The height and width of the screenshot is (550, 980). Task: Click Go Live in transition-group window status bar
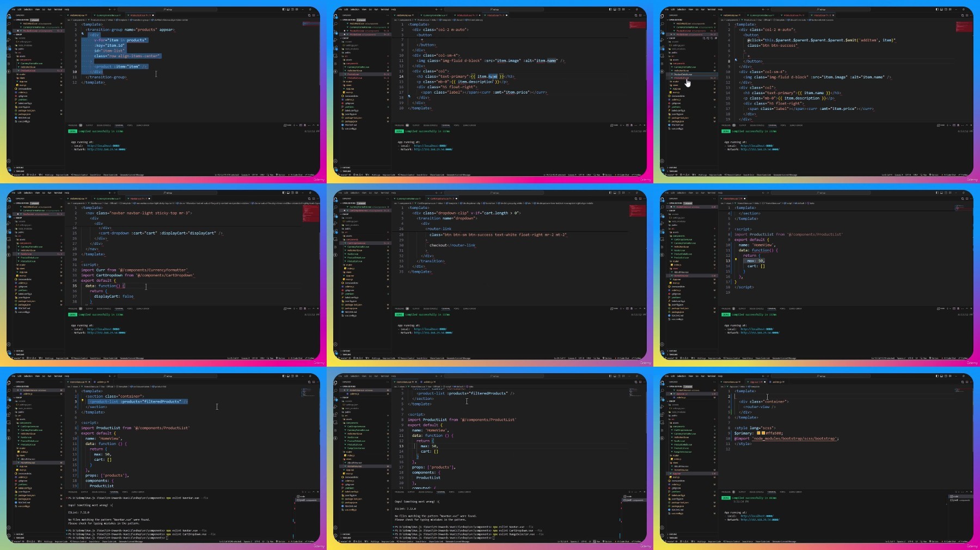281,175
